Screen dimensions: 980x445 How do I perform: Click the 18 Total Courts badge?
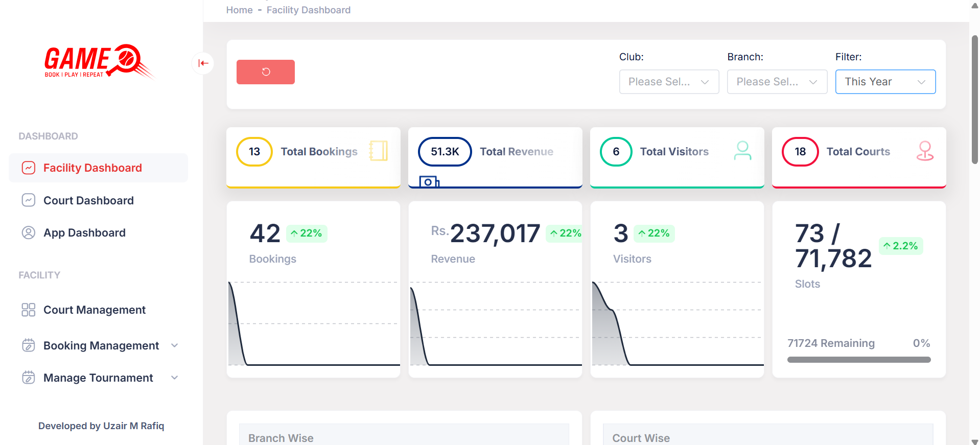point(800,152)
